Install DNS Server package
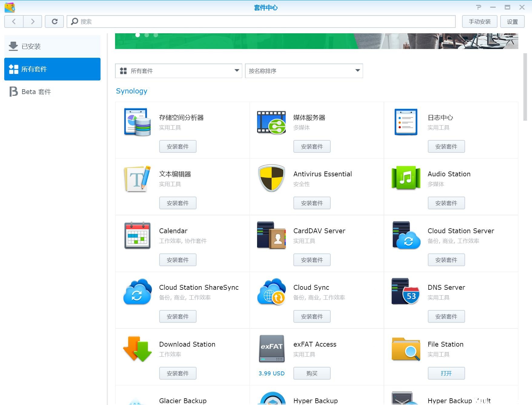 pyautogui.click(x=446, y=316)
